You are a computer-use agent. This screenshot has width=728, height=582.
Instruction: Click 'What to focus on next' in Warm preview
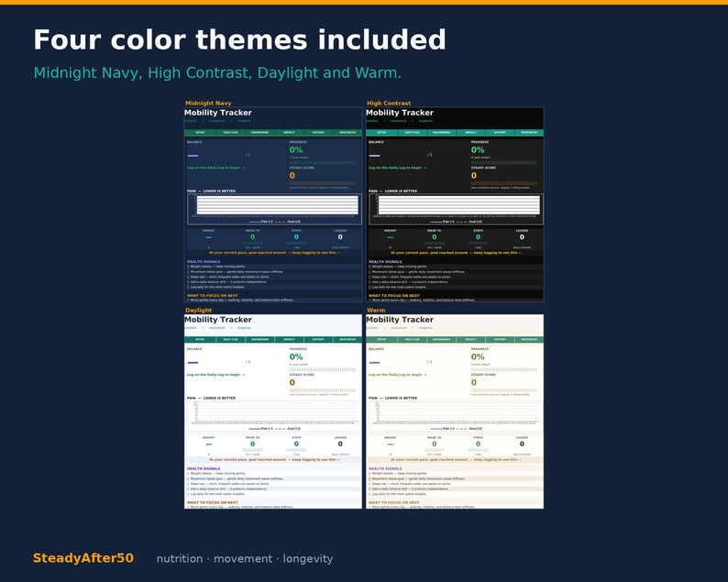(393, 502)
